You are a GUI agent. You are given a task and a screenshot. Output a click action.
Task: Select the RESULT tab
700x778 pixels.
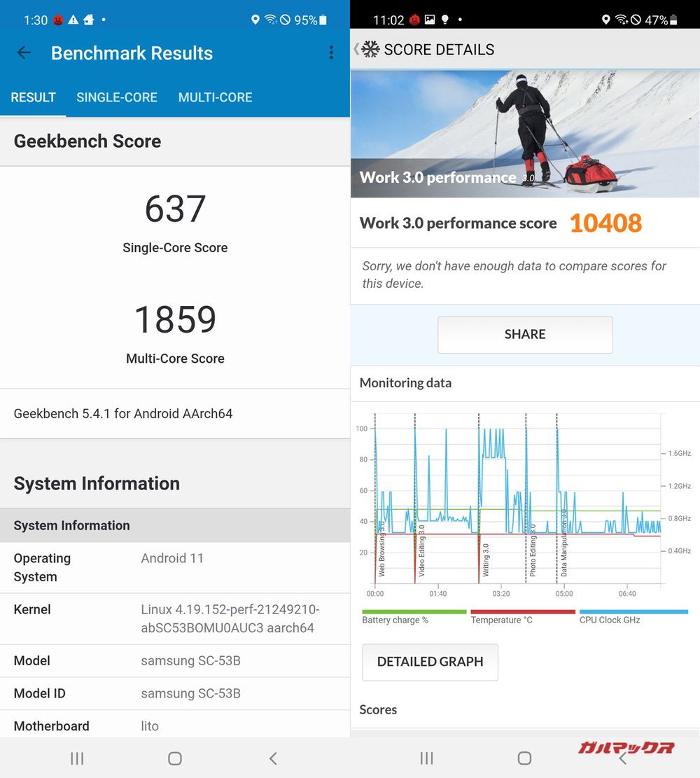[x=33, y=98]
